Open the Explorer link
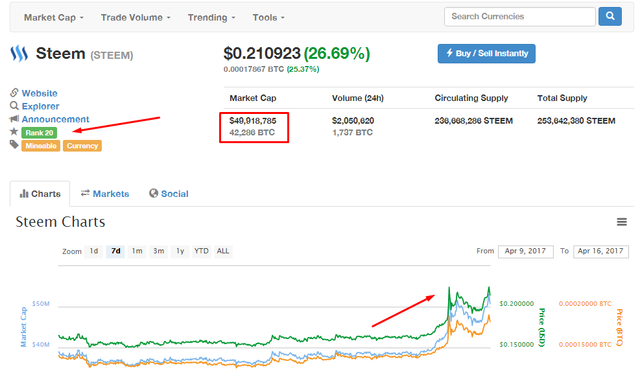This screenshot has height=379, width=640. [x=40, y=106]
